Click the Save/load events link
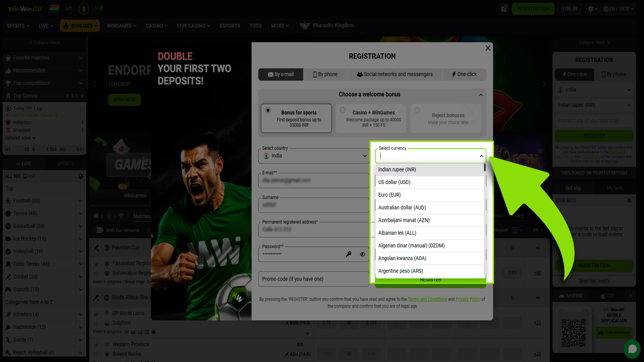Viewport: 644px width, 362px height. pos(594,281)
